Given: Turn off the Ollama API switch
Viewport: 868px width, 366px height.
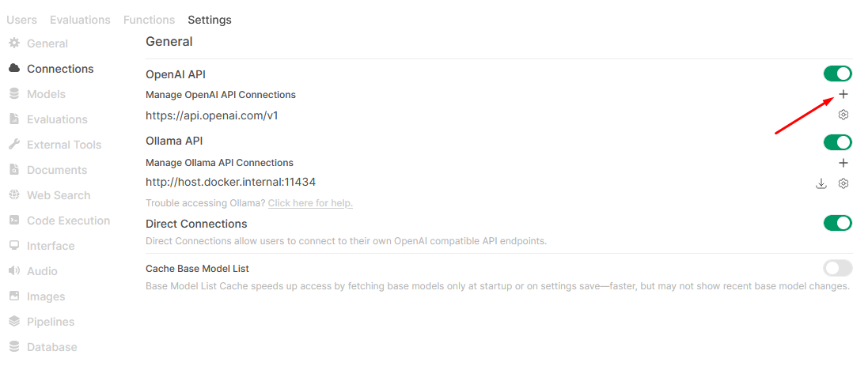Looking at the screenshot, I should coord(837,142).
